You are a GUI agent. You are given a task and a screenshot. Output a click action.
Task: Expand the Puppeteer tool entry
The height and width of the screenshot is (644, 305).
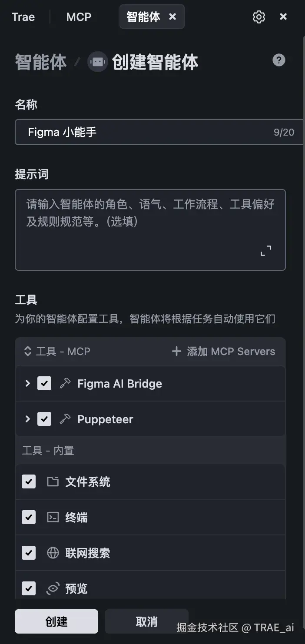tap(27, 419)
